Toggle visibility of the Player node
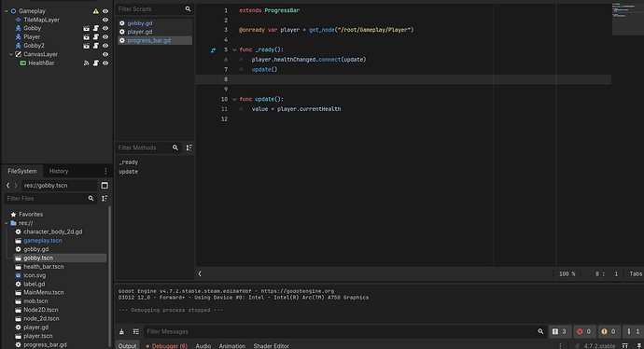This screenshot has height=349, width=644. [x=105, y=37]
